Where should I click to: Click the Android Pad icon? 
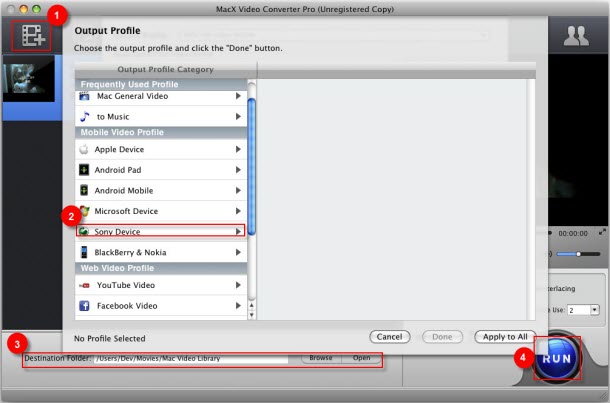coord(84,170)
